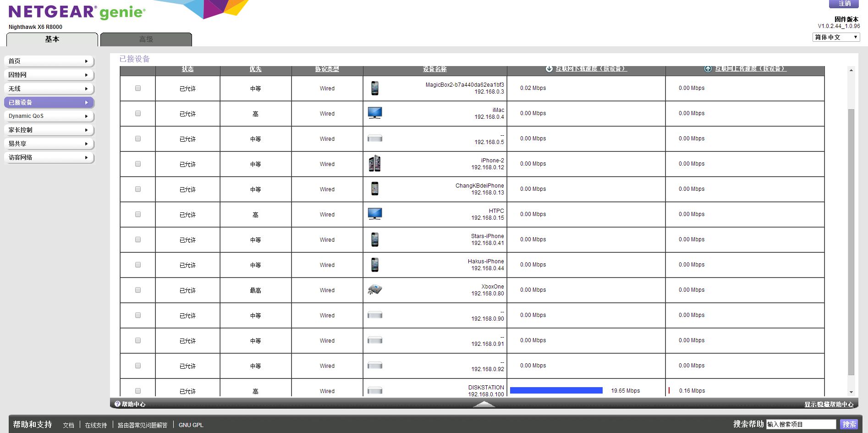
Task: Click the device list scrollbar thumb
Action: tap(851, 242)
